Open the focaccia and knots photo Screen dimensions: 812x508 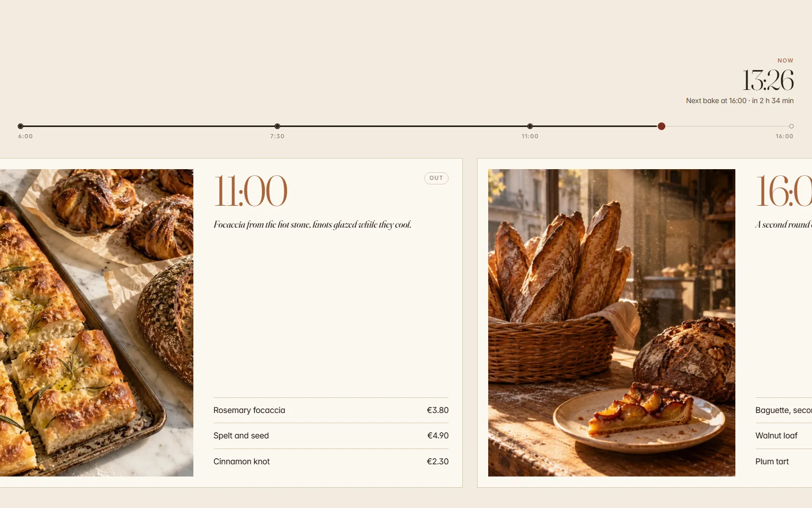click(96, 323)
